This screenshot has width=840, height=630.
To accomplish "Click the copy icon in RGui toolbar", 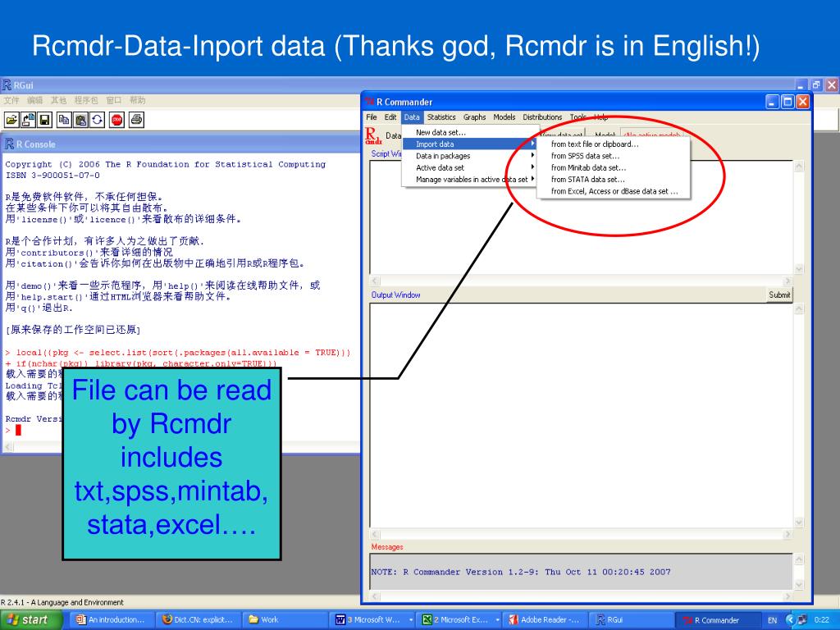I will [x=64, y=120].
